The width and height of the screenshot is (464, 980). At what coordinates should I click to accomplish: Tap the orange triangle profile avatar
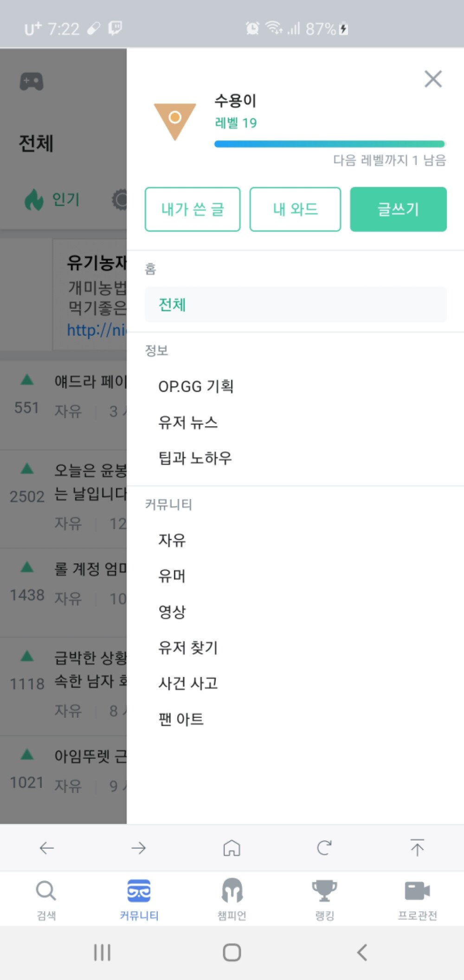pyautogui.click(x=175, y=120)
